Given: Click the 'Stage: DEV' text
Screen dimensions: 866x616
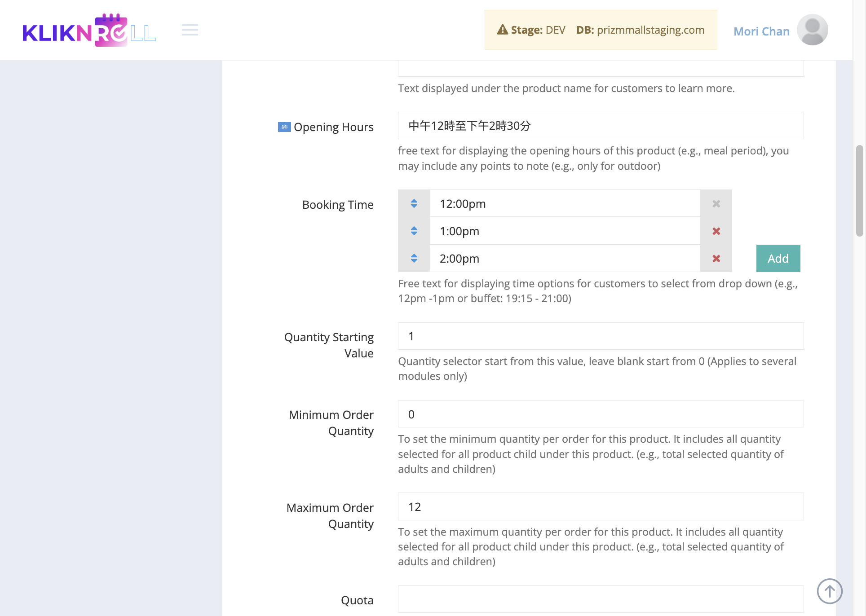Looking at the screenshot, I should coord(538,30).
